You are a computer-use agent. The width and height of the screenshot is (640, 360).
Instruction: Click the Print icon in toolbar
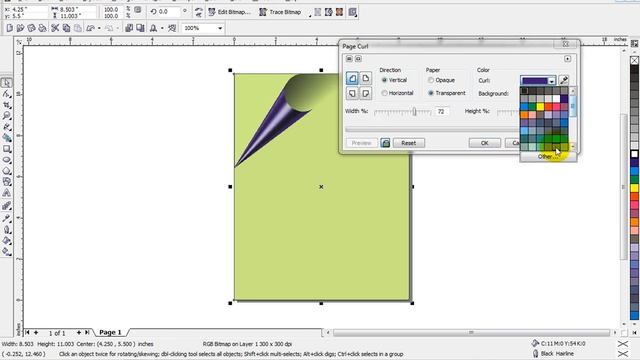pyautogui.click(x=42, y=28)
